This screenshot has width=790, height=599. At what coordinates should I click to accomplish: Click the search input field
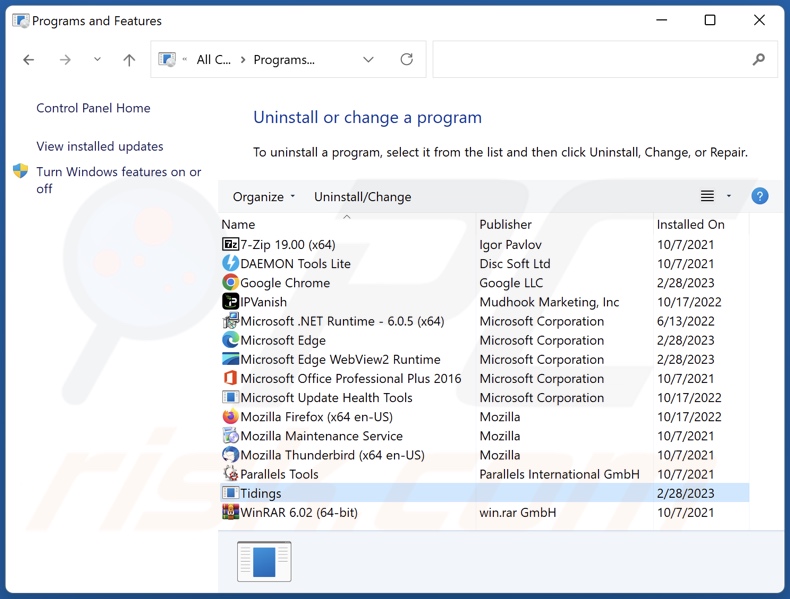coord(605,59)
